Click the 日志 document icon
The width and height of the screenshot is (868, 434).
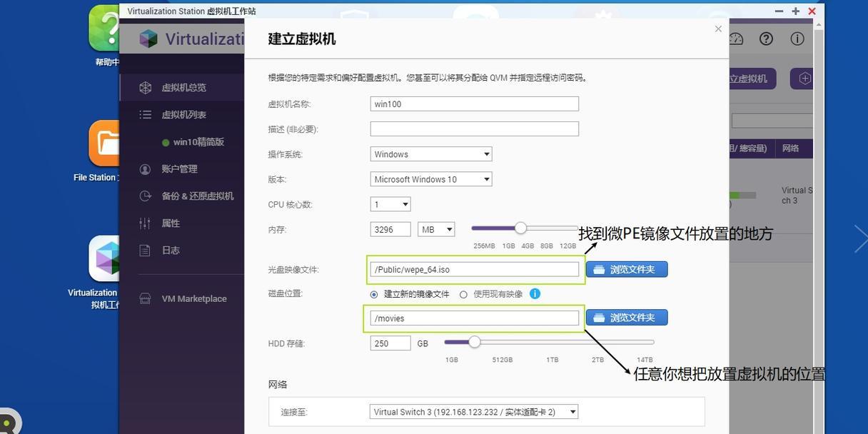(145, 250)
